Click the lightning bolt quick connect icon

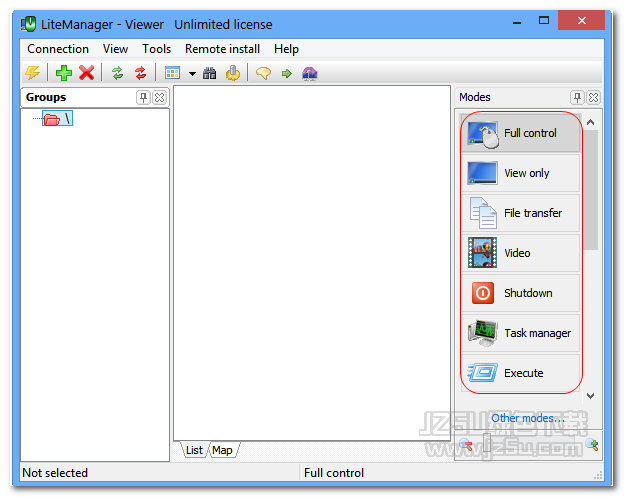point(33,73)
